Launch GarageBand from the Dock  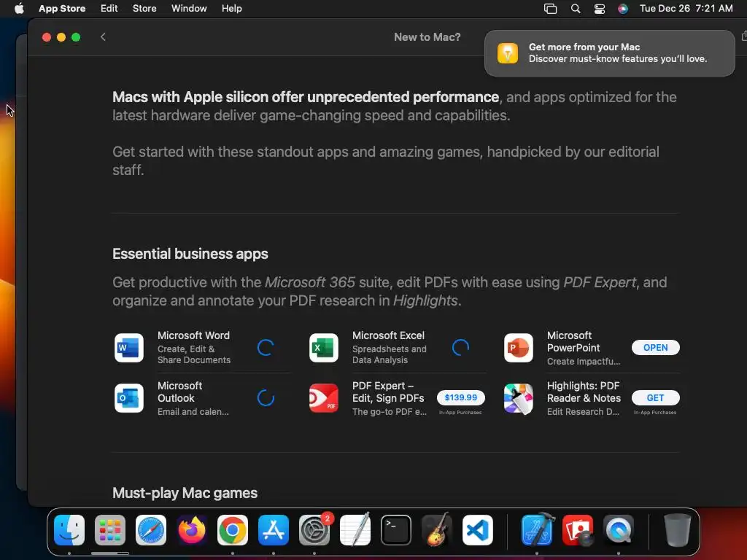pos(437,530)
